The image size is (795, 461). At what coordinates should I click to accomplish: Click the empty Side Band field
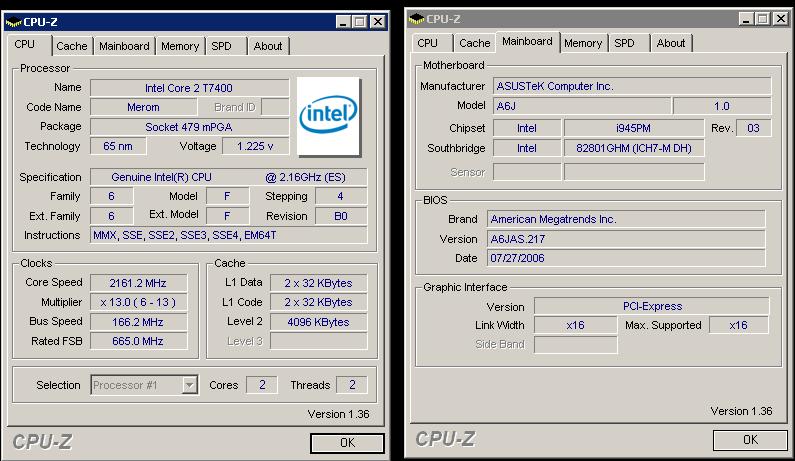(575, 344)
